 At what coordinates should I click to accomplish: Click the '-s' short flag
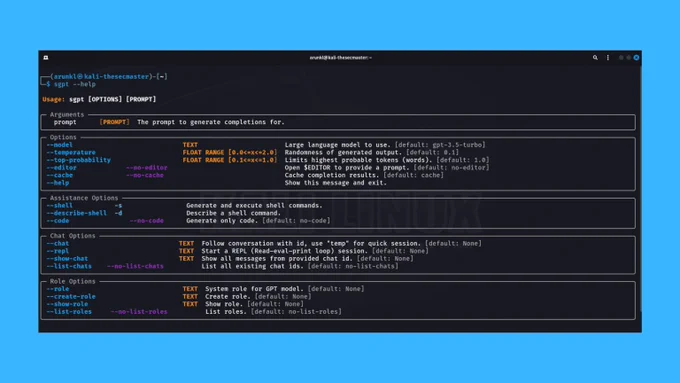click(x=118, y=206)
